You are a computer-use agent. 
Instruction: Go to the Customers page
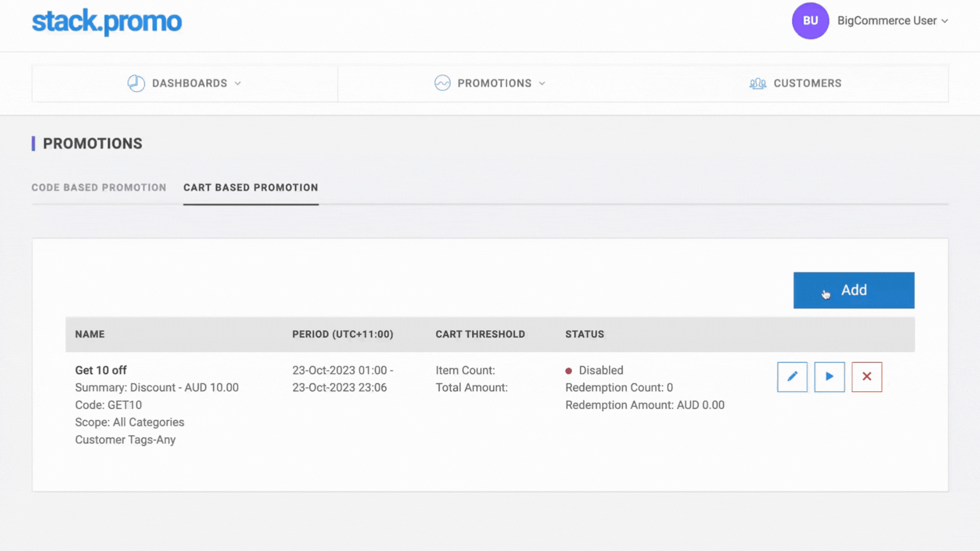point(795,83)
